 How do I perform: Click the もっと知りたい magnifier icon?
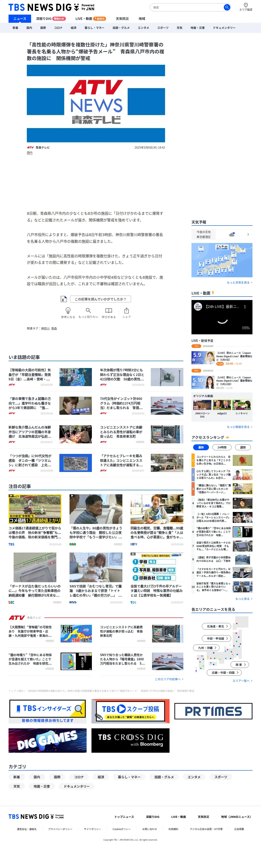88,310
